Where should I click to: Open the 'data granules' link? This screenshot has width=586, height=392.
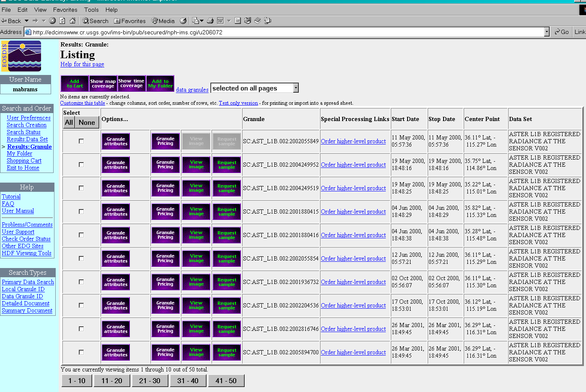pyautogui.click(x=192, y=90)
